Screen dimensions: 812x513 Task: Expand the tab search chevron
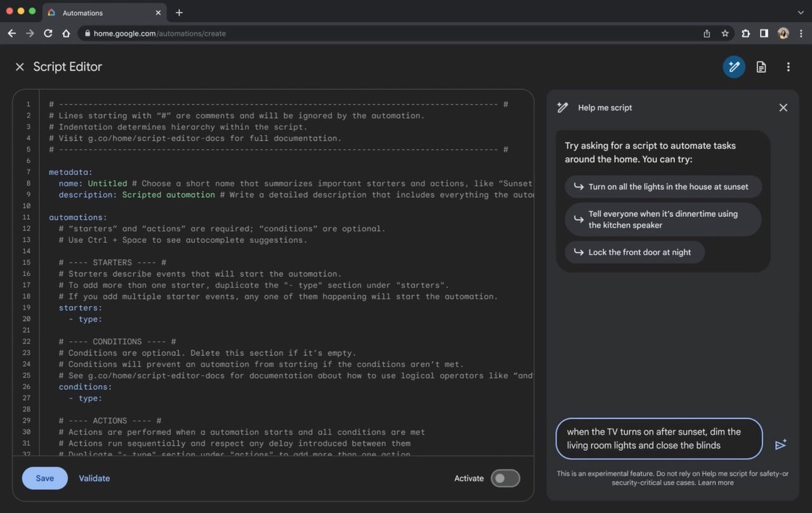[801, 13]
